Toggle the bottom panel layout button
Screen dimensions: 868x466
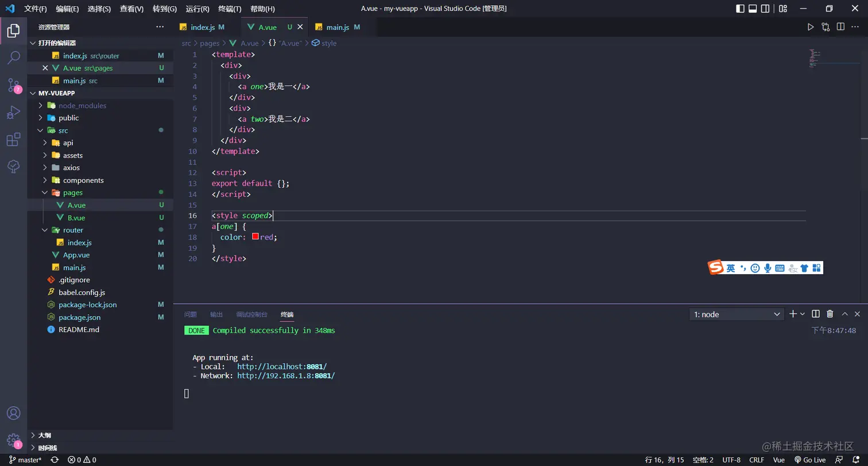pyautogui.click(x=753, y=9)
